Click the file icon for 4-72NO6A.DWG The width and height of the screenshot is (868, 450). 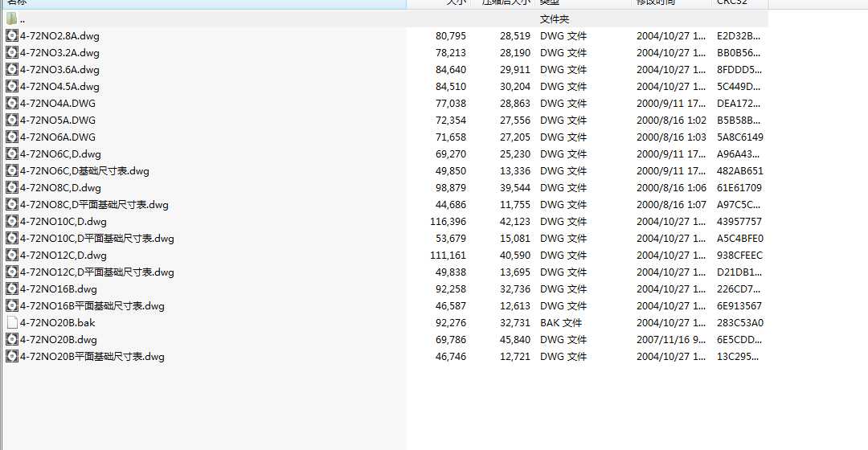tap(11, 137)
